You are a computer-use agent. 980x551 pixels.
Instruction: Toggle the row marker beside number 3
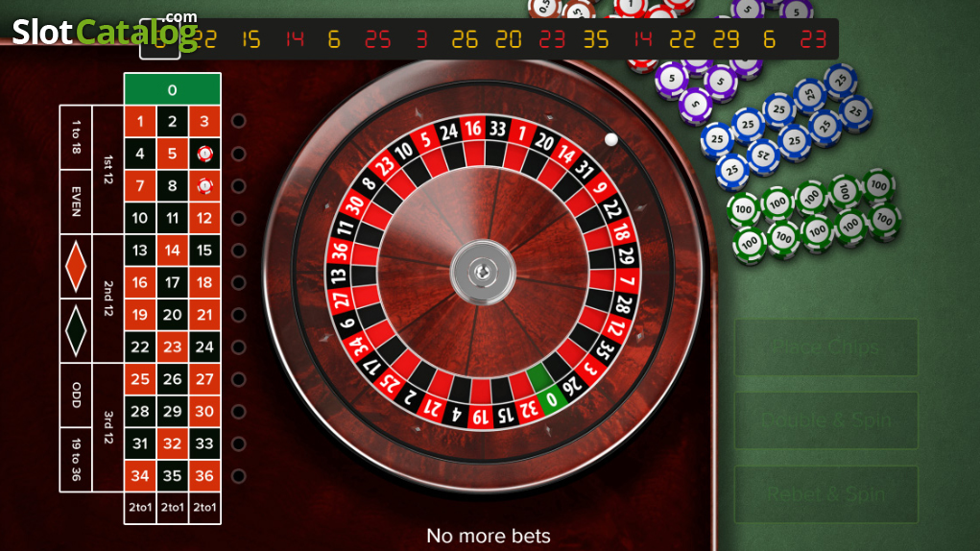(x=238, y=121)
